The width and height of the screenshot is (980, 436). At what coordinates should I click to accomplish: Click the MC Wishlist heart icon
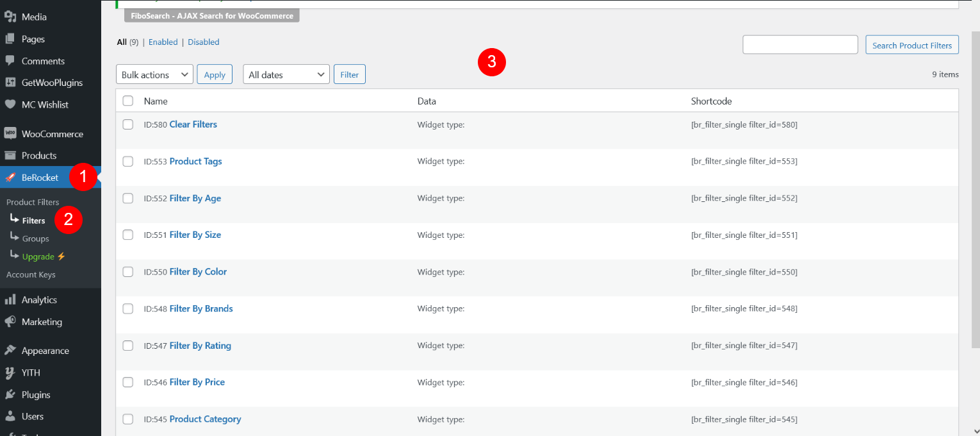tap(10, 105)
